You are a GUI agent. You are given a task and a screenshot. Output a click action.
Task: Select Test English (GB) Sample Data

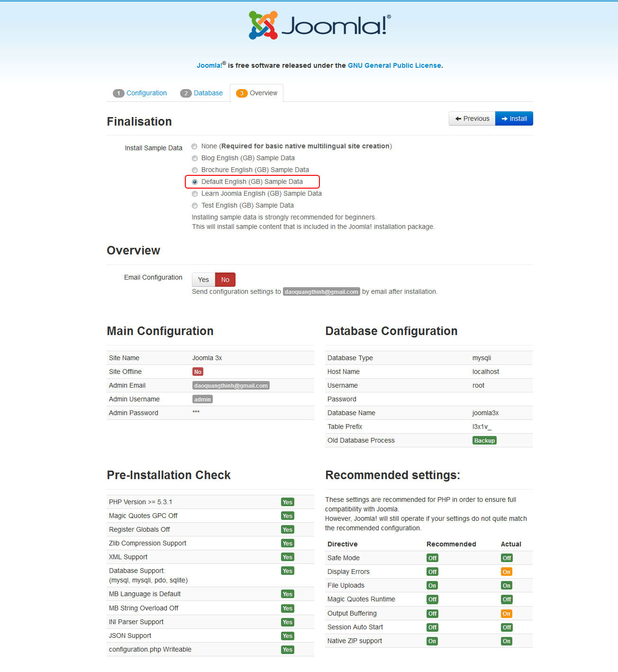coord(195,206)
